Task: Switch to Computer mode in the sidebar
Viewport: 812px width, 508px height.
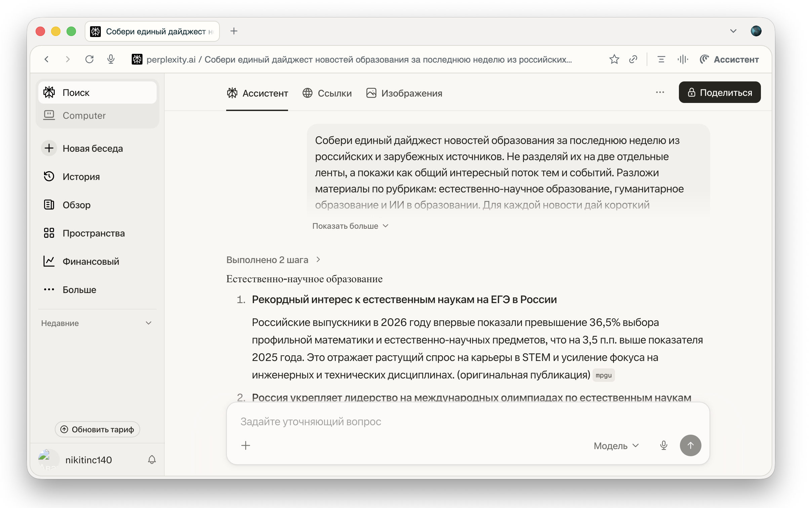Action: click(x=97, y=115)
